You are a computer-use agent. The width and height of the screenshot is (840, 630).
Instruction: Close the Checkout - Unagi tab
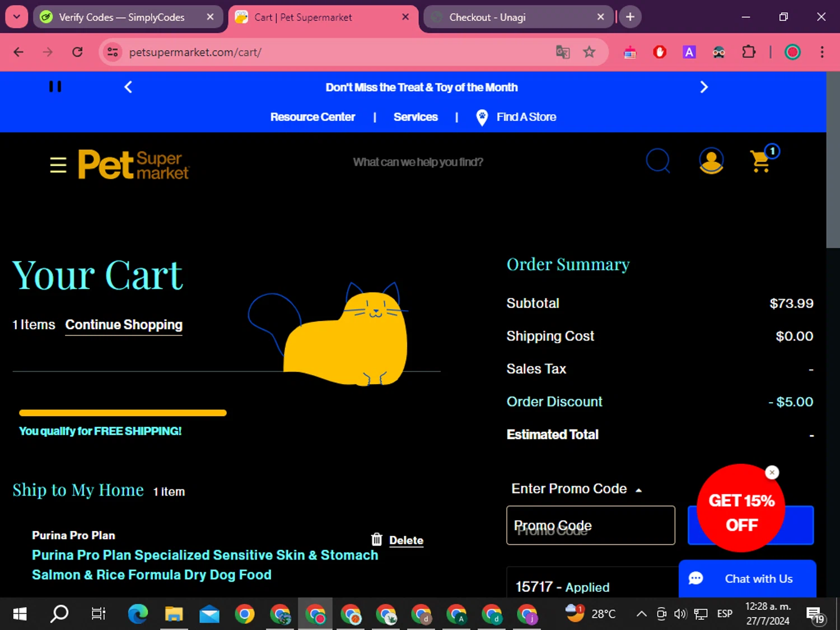[600, 17]
